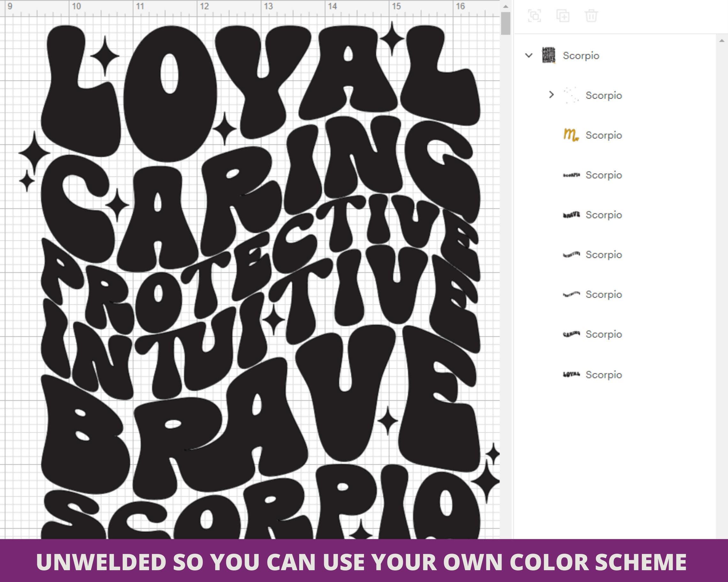Click the top Scorpio group thumbnail
The image size is (728, 582).
coord(548,55)
